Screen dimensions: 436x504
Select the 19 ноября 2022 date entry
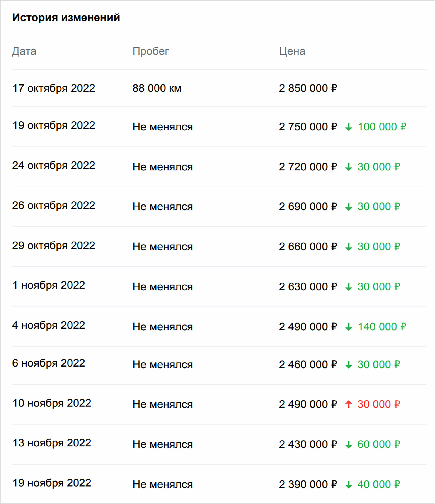(52, 483)
